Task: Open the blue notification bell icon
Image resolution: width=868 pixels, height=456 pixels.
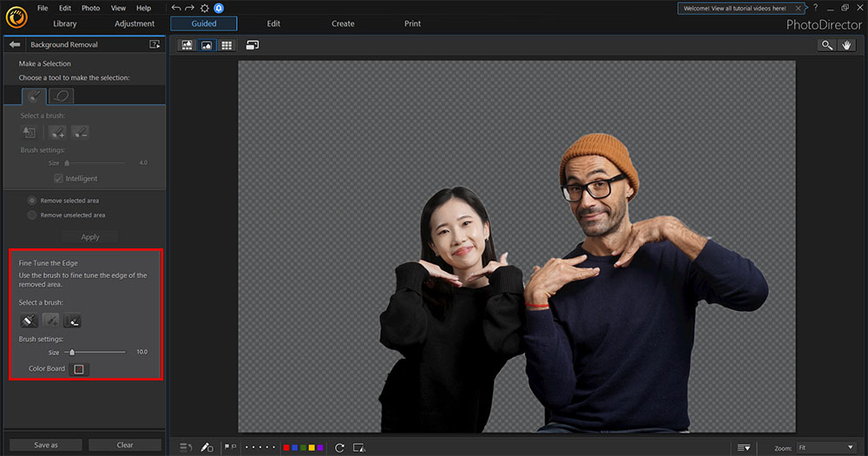Action: (x=219, y=8)
